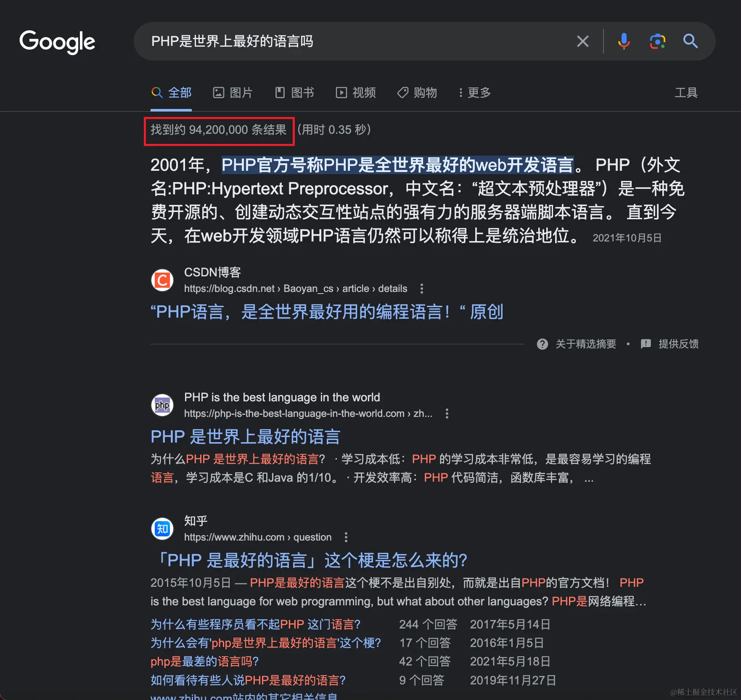Open options dots beside blog.csdn.net URL
This screenshot has width=741, height=700.
(x=422, y=289)
